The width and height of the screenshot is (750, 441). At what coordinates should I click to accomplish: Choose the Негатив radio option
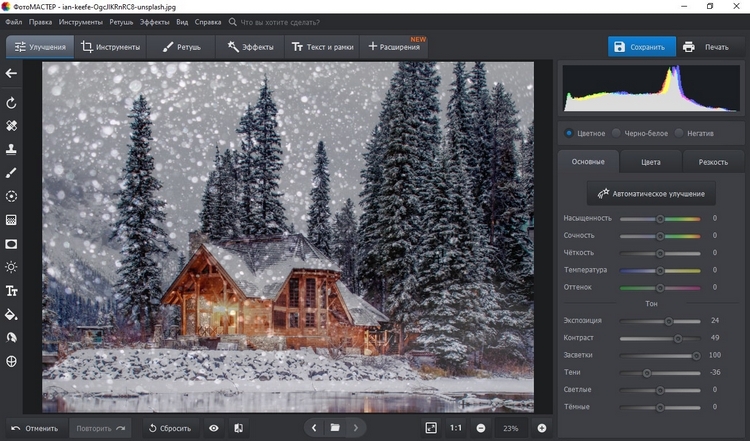pyautogui.click(x=680, y=133)
